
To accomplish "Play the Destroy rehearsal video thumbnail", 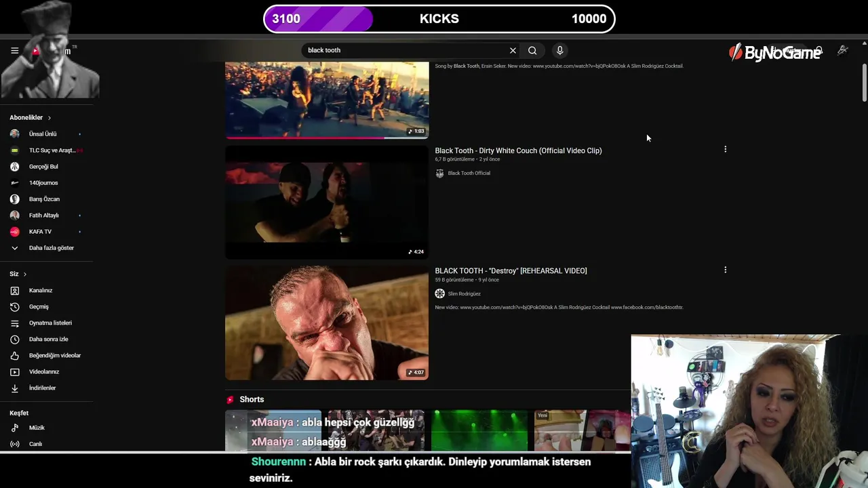I will coord(327,323).
